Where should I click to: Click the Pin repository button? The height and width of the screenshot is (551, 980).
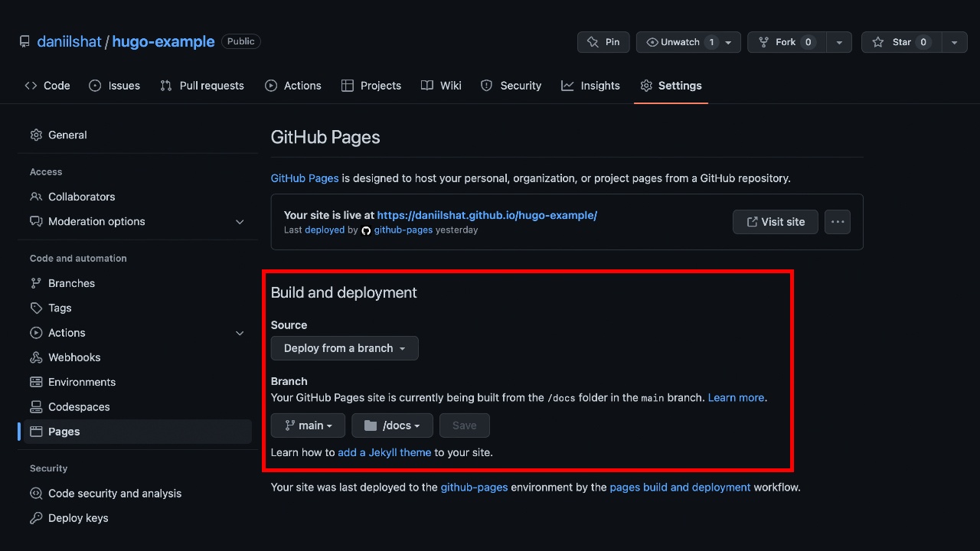pyautogui.click(x=603, y=42)
